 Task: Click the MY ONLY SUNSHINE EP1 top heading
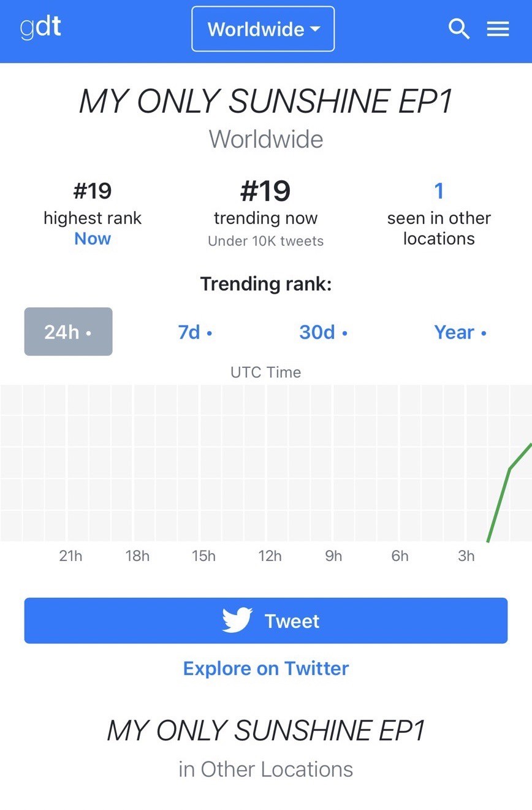(266, 102)
